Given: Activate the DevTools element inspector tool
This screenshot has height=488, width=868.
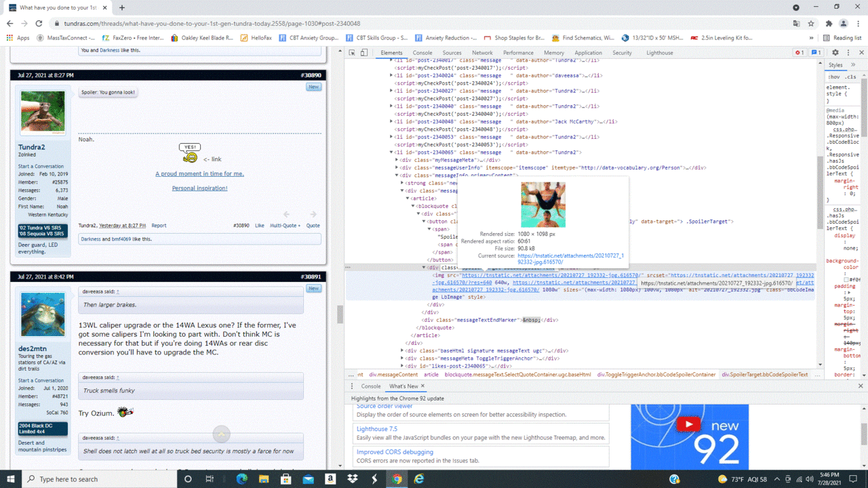Looking at the screenshot, I should coord(353,53).
